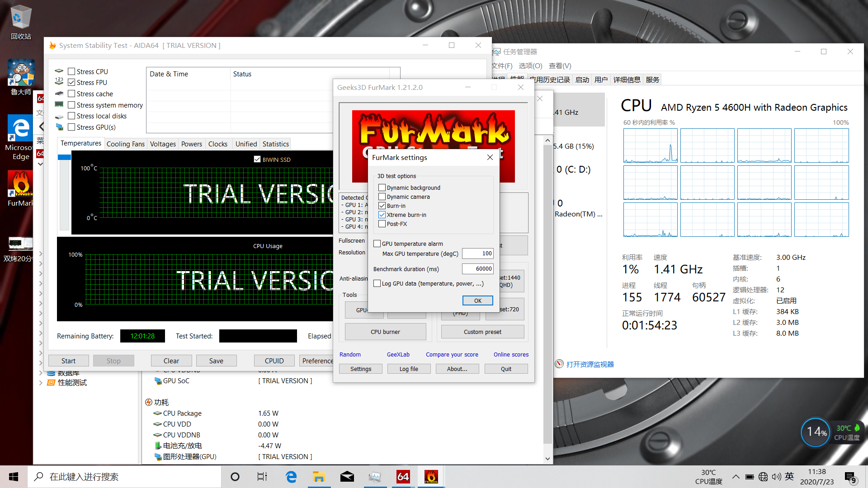The width and height of the screenshot is (868, 488).
Task: Enable Stress GPU(s) checkbox
Action: point(71,127)
